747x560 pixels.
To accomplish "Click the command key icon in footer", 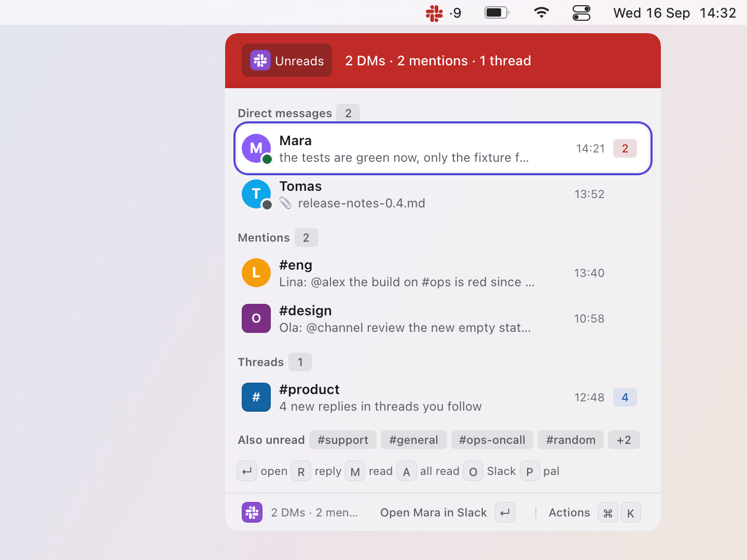I will click(x=608, y=512).
